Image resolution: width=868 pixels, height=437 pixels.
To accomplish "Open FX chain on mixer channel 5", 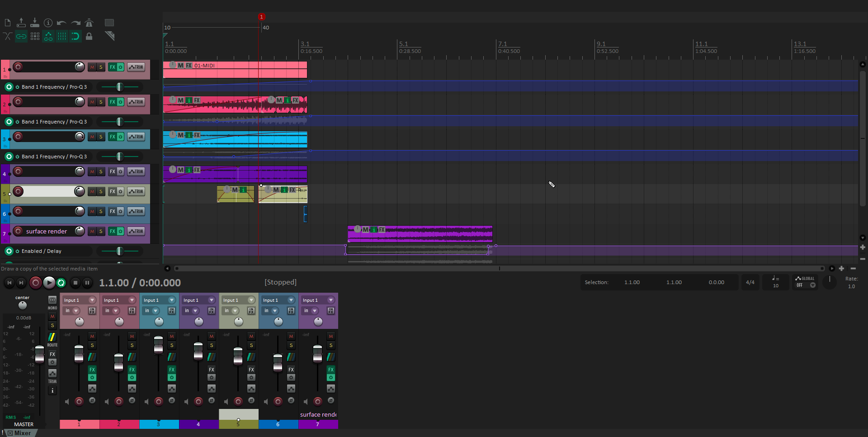I will click(x=251, y=370).
